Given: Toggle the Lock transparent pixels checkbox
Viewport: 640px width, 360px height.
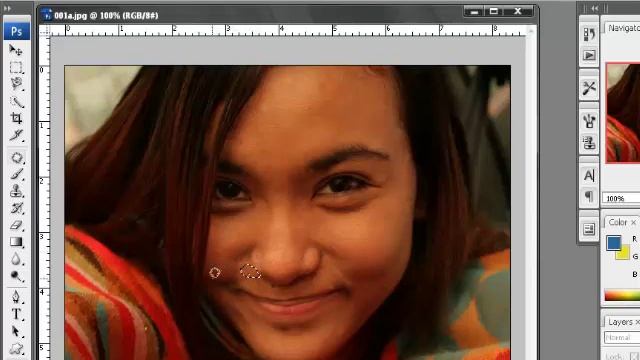Looking at the screenshot, I should coord(635,356).
